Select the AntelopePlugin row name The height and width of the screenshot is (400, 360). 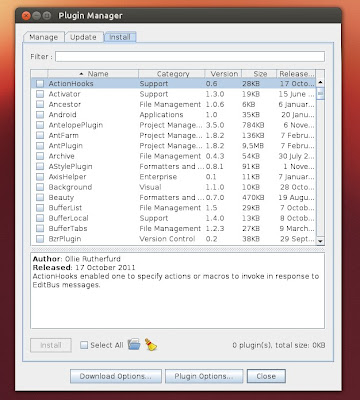coord(76,125)
